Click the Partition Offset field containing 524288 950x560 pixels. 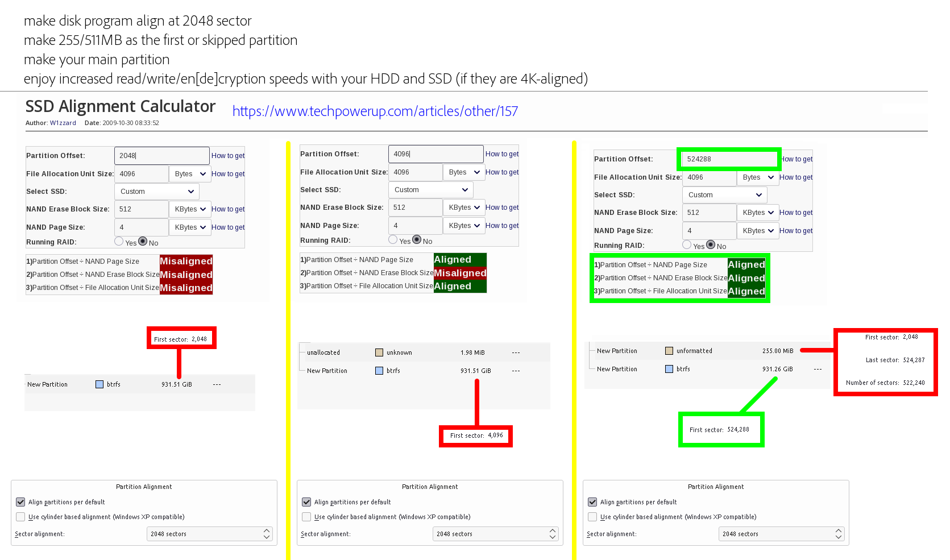(x=729, y=159)
